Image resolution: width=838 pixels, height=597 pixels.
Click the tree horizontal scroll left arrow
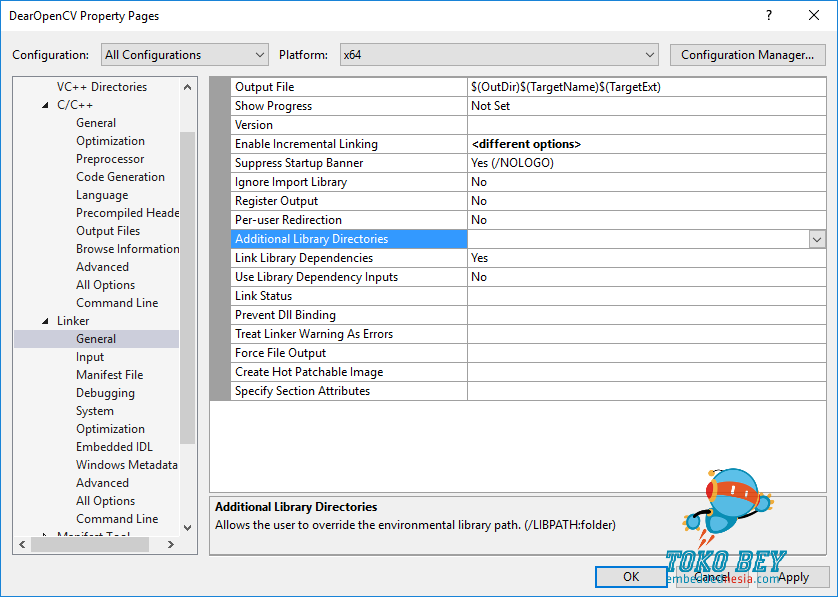tap(22, 545)
